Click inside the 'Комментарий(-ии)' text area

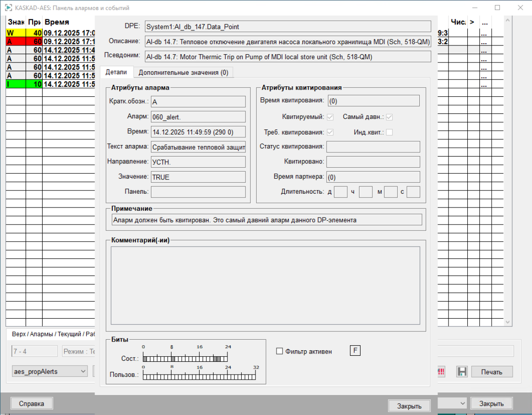coord(265,286)
